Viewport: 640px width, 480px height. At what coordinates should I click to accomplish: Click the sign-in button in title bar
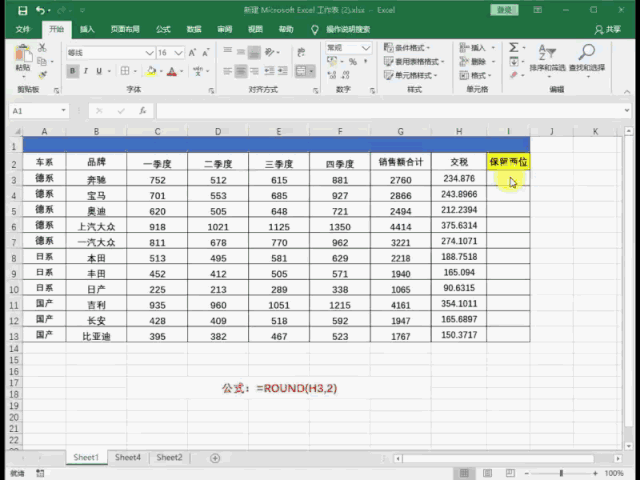(x=504, y=10)
